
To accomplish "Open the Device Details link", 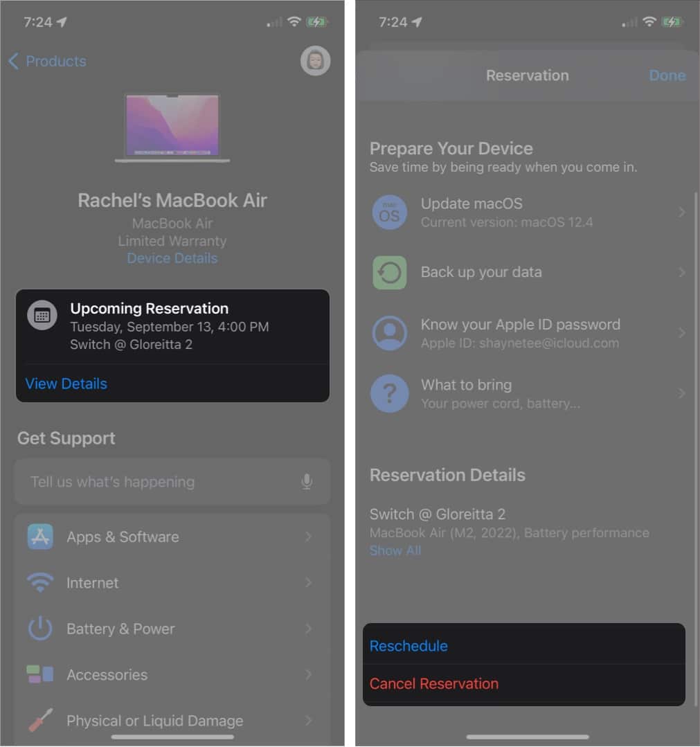I will [x=172, y=258].
